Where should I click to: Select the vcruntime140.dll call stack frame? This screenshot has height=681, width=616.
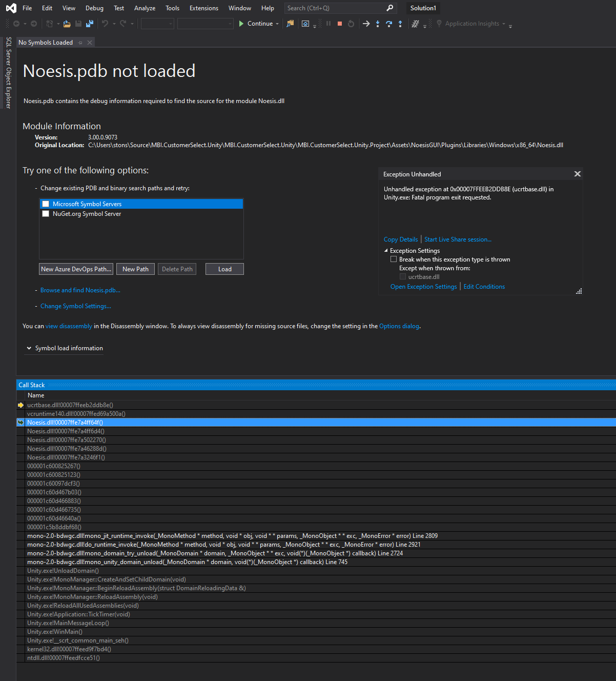pos(76,414)
